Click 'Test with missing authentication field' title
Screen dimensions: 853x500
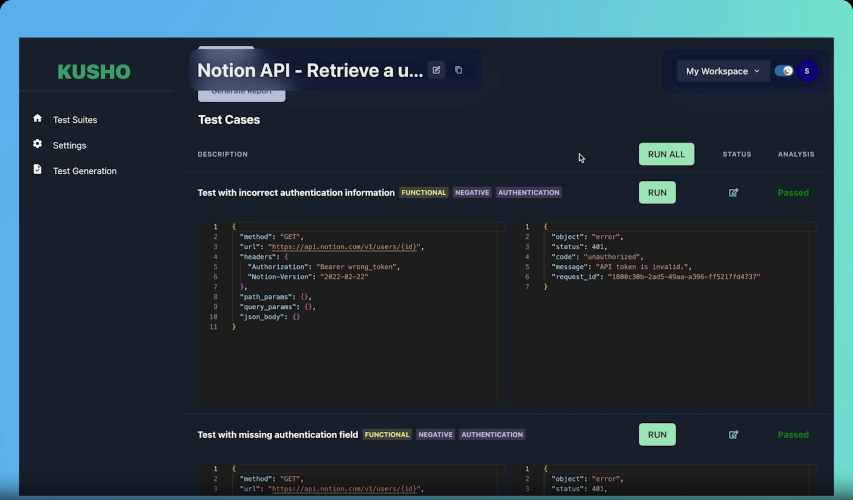pyautogui.click(x=277, y=435)
